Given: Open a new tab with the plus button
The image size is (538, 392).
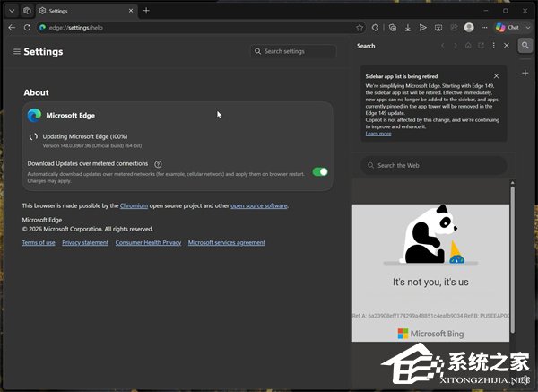Looking at the screenshot, I should pos(146,11).
